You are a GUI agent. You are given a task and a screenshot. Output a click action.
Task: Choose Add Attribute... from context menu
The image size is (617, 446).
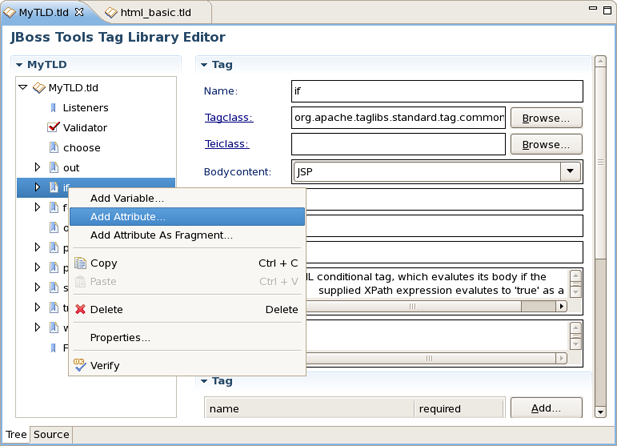click(187, 217)
